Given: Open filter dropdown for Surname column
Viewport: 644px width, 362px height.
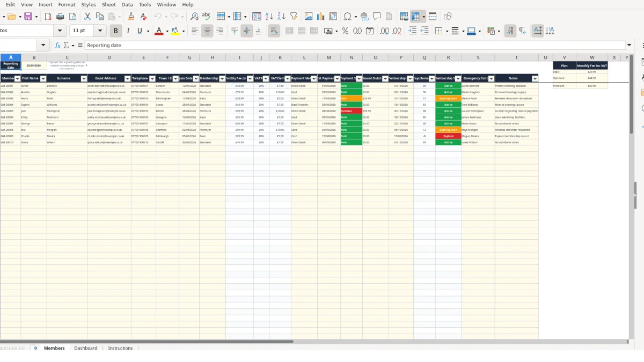Looking at the screenshot, I should coord(84,79).
